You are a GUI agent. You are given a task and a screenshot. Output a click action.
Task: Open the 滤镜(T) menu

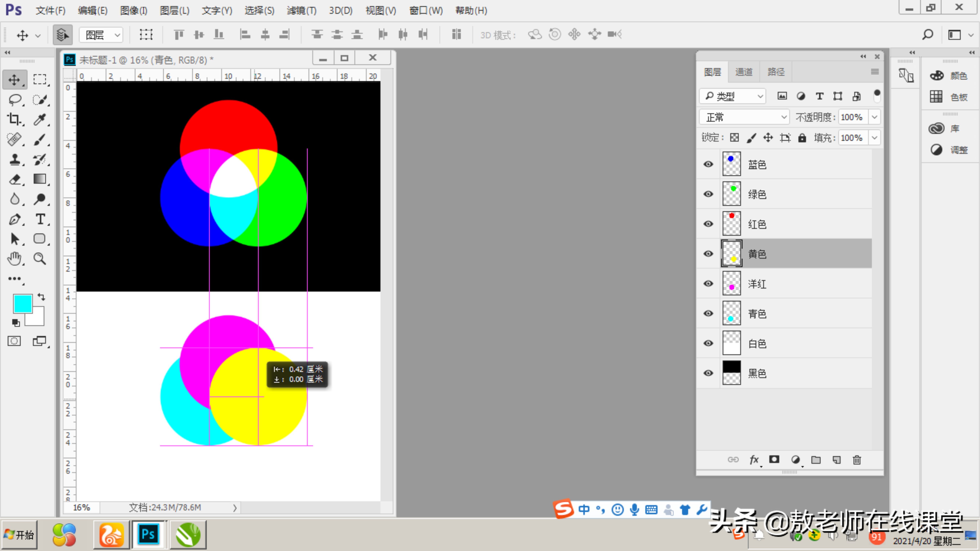(301, 11)
